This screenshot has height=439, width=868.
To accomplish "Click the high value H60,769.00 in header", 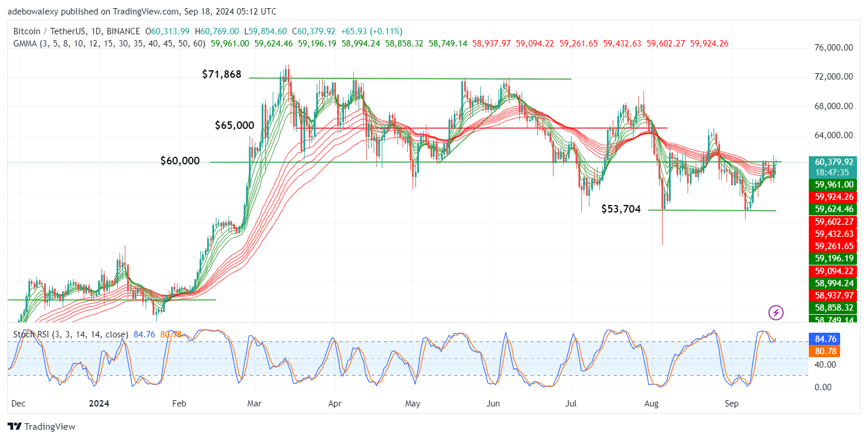I will [217, 31].
